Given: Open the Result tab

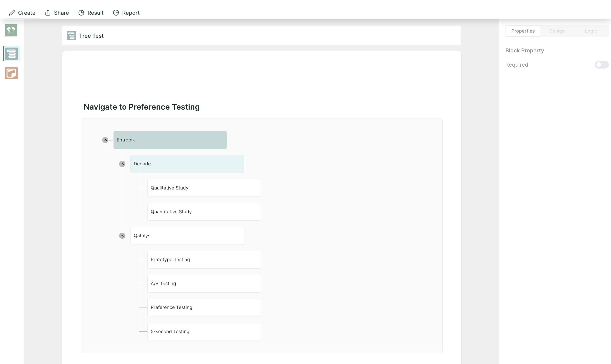Looking at the screenshot, I should [x=91, y=13].
